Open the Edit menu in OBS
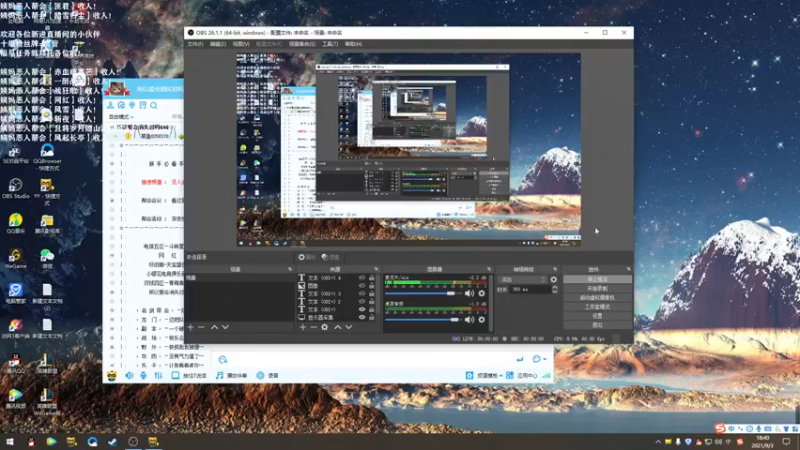The width and height of the screenshot is (800, 450). click(x=218, y=44)
